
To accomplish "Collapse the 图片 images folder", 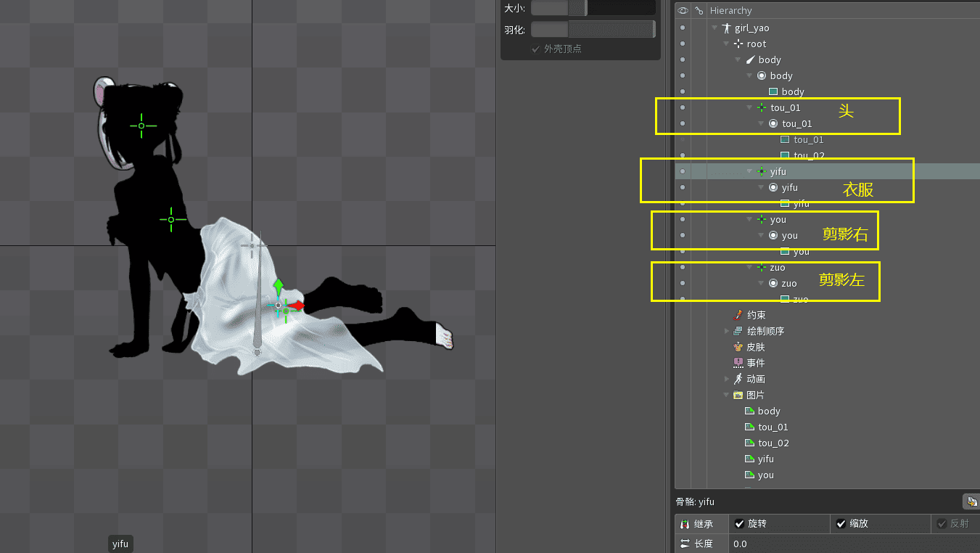I will (x=727, y=396).
